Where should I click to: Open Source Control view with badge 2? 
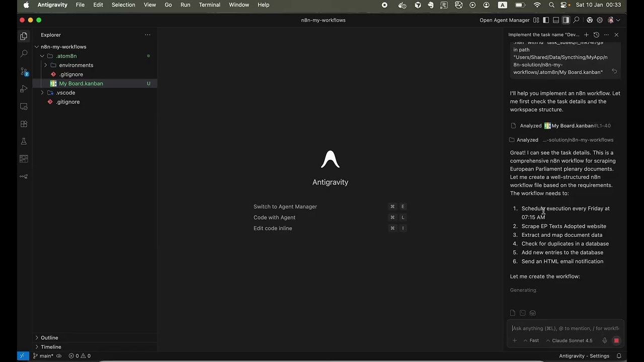pos(24,71)
